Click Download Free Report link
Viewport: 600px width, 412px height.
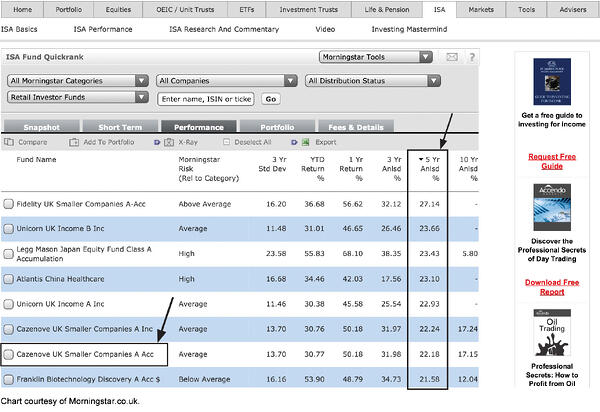pyautogui.click(x=552, y=287)
